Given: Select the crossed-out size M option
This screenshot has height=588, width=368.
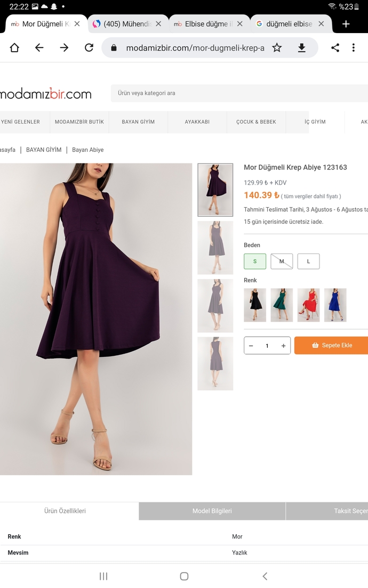Looking at the screenshot, I should (282, 262).
